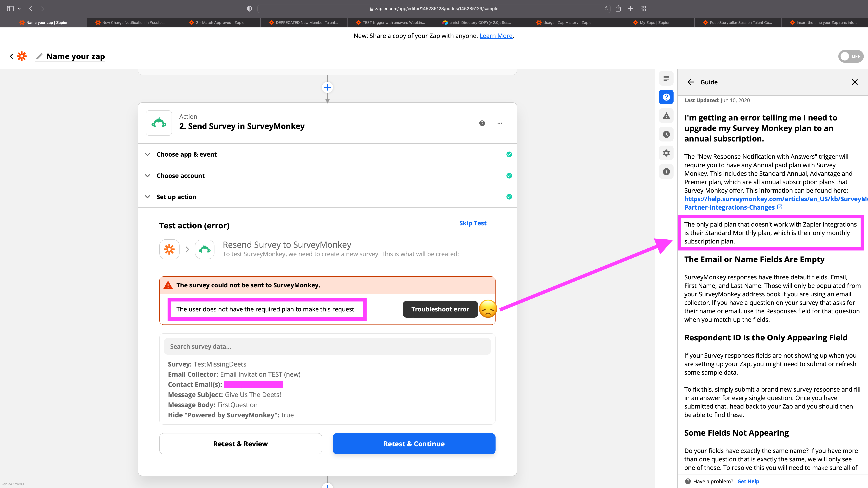The height and width of the screenshot is (488, 868).
Task: Click the Skip Test link
Action: click(473, 223)
